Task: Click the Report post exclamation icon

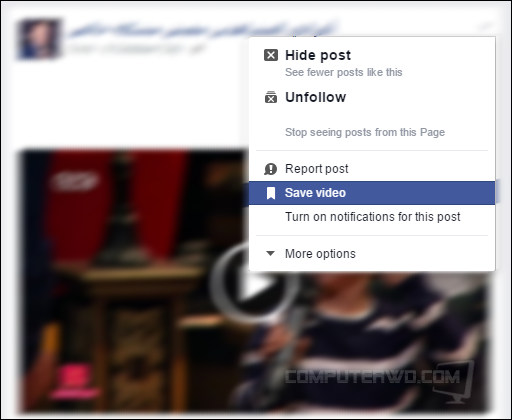Action: tap(270, 169)
